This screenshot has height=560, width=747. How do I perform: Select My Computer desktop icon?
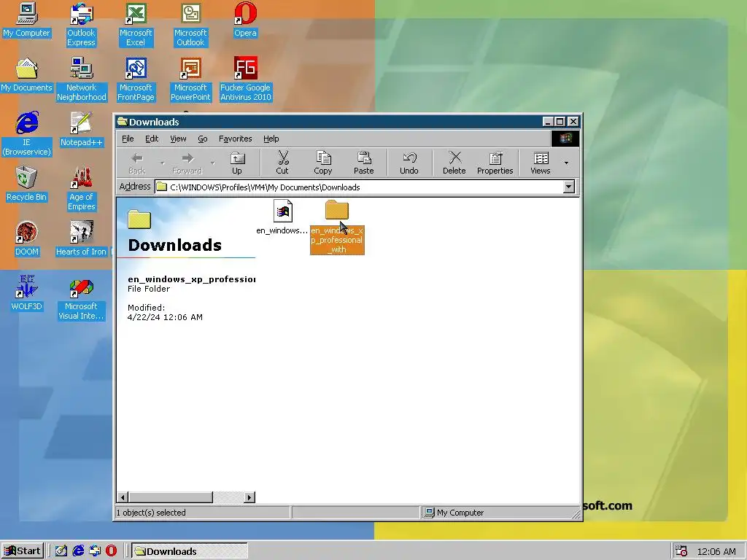tap(26, 20)
